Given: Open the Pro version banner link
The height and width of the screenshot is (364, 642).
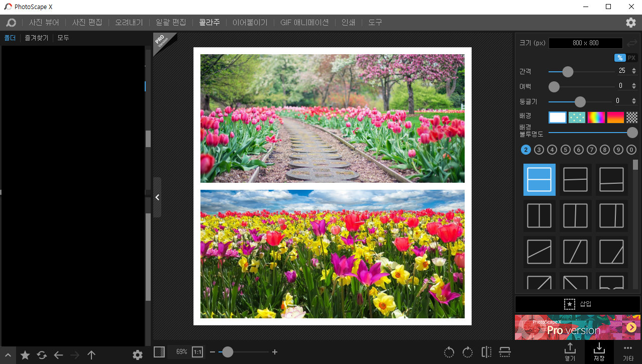Looking at the screenshot, I should point(577,327).
